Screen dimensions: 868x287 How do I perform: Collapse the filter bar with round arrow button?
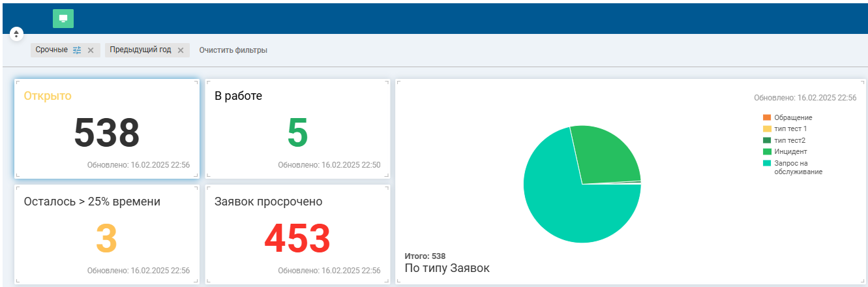(x=17, y=34)
